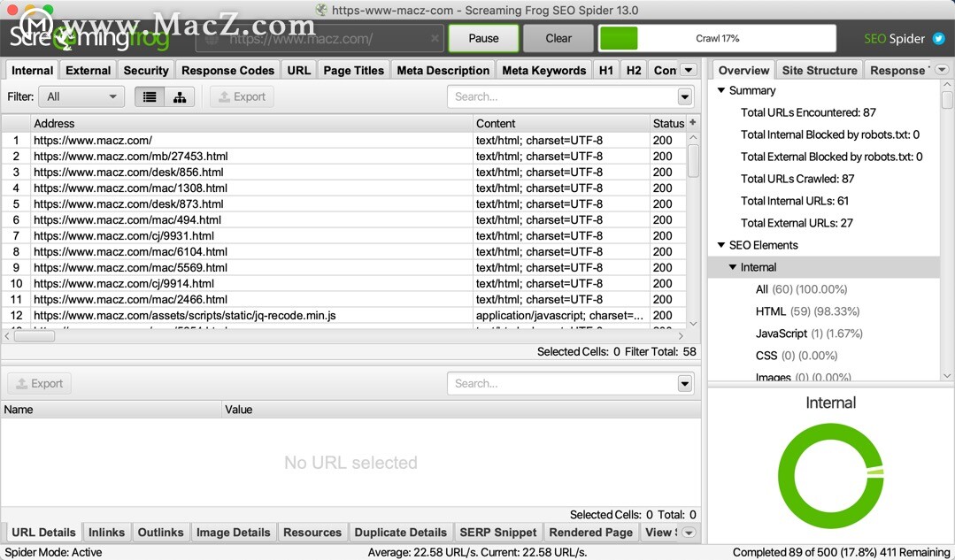Select the Internal tab

tap(32, 70)
